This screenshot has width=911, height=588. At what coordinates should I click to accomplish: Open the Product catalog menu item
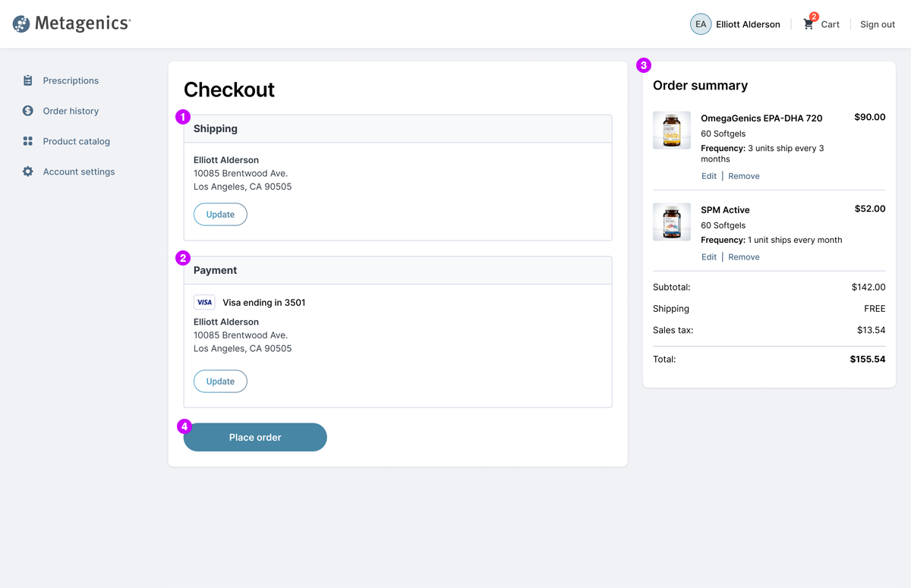click(76, 141)
